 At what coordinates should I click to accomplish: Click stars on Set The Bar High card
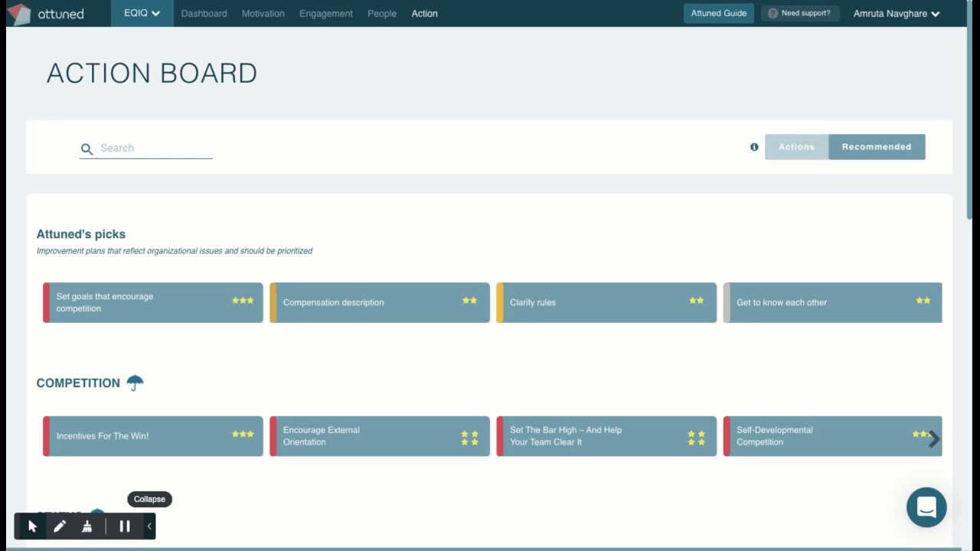click(x=696, y=438)
